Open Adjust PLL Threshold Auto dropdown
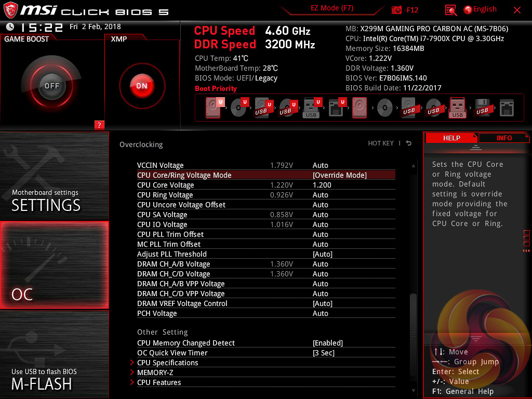Viewport: 532px width, 399px height. (322, 254)
